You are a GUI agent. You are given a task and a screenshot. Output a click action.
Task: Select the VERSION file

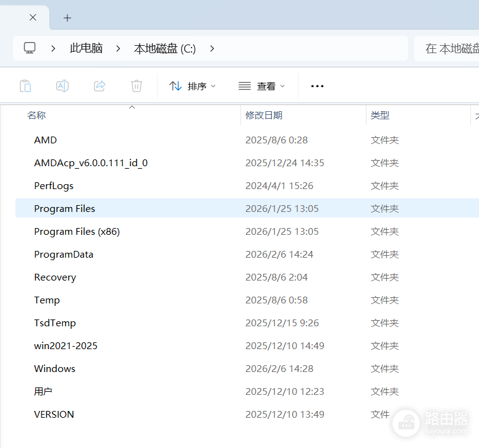[x=54, y=415]
